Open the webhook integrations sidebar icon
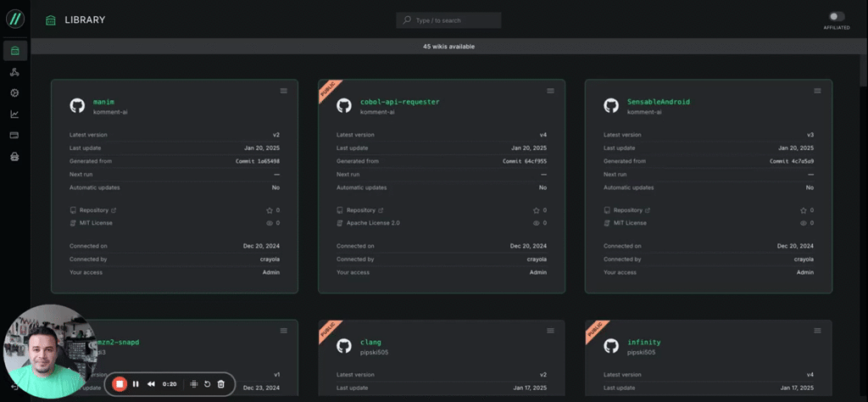This screenshot has height=402, width=868. pos(15,73)
